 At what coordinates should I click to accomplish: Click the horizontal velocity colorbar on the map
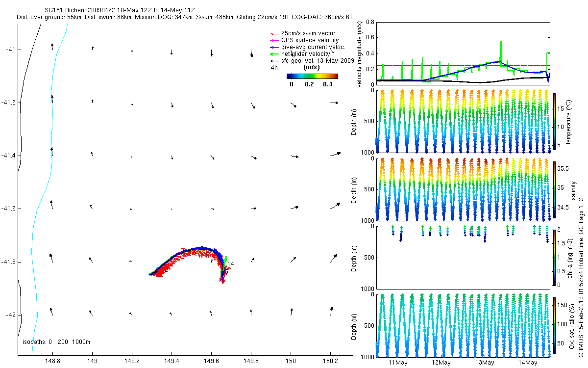click(312, 76)
